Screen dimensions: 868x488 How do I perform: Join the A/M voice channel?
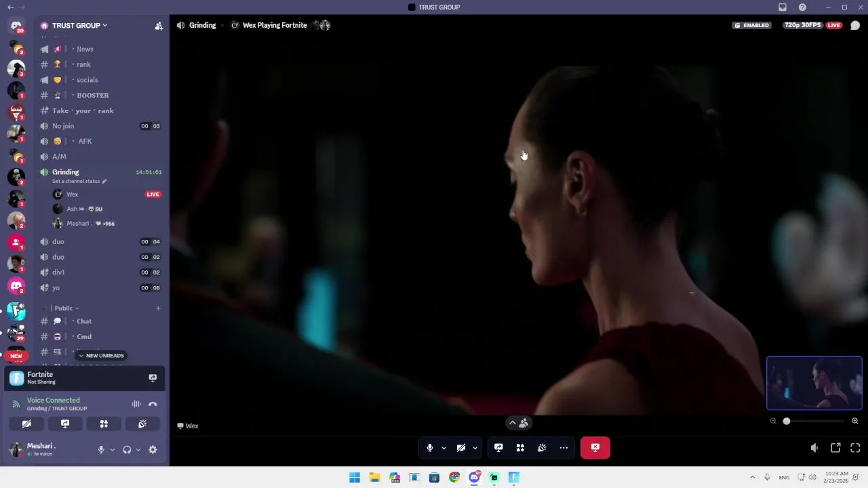click(100, 157)
